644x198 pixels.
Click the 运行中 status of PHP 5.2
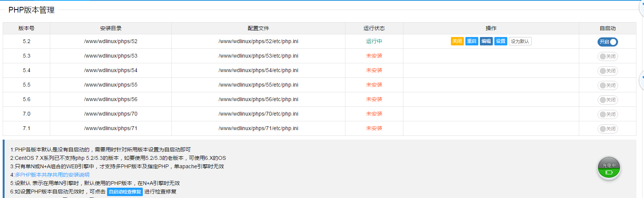point(374,41)
